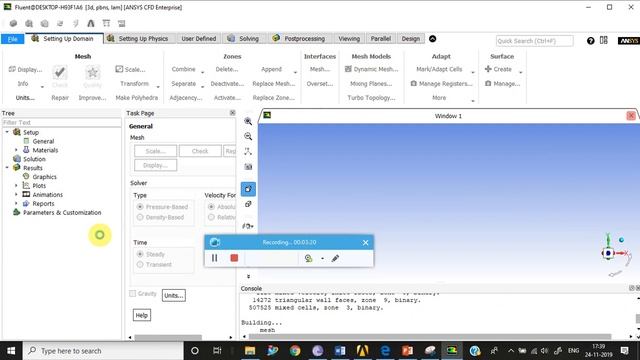This screenshot has width=640, height=360.
Task: Pause the screen recording
Action: (214, 258)
